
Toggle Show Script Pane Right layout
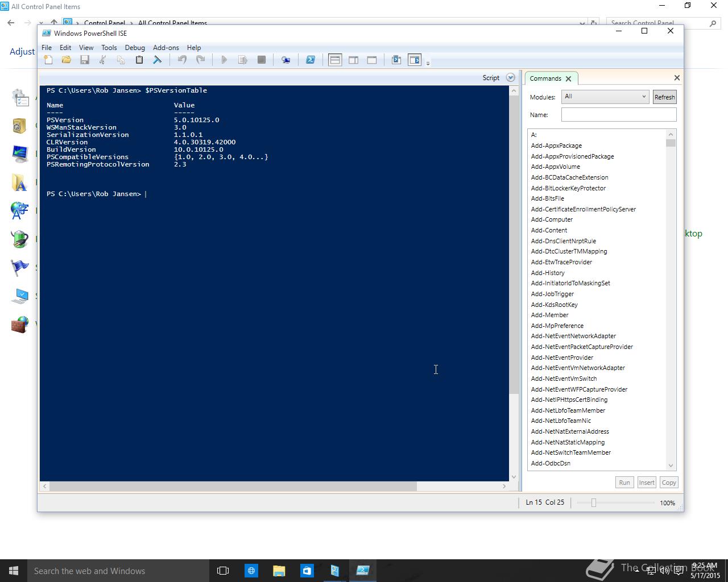tap(353, 60)
